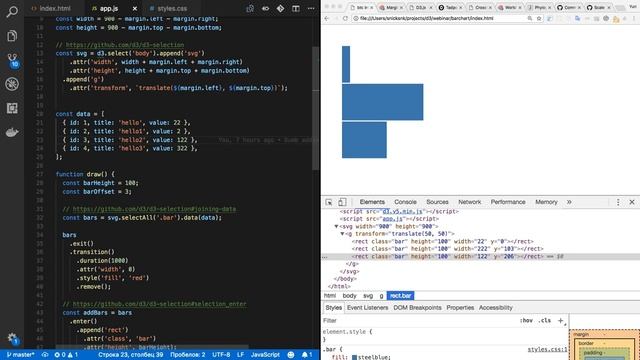Change the LF end-of-line setting
This screenshot has height=360, width=640.
coord(240,355)
